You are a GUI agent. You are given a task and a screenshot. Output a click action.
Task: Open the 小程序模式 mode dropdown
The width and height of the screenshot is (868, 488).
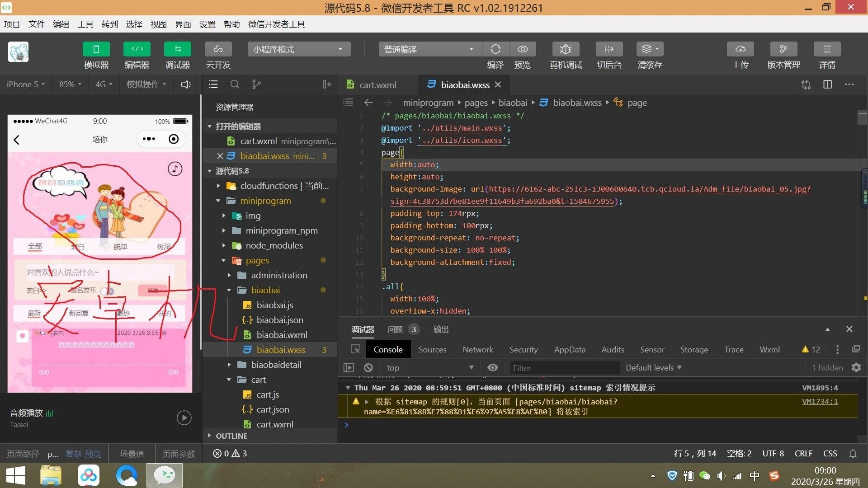[298, 49]
